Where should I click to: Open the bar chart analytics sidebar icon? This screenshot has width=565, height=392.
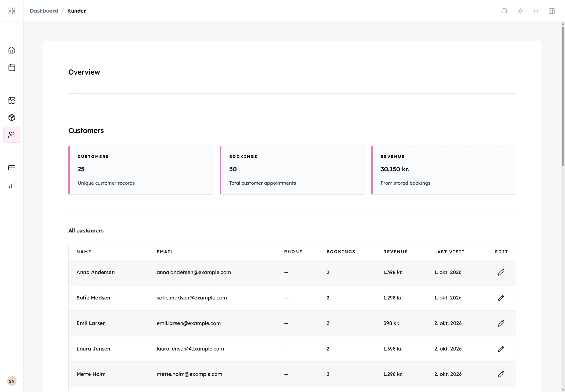(11, 185)
